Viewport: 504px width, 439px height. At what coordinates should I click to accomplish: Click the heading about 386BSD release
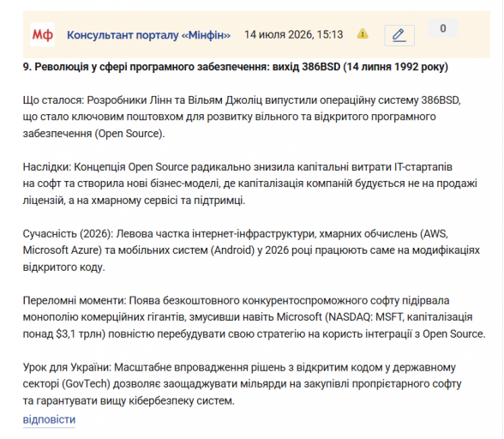[235, 67]
